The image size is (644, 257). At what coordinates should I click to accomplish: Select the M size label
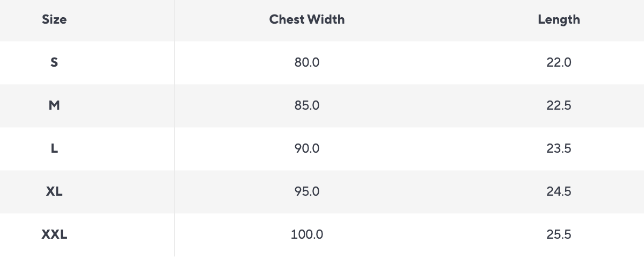pos(54,105)
